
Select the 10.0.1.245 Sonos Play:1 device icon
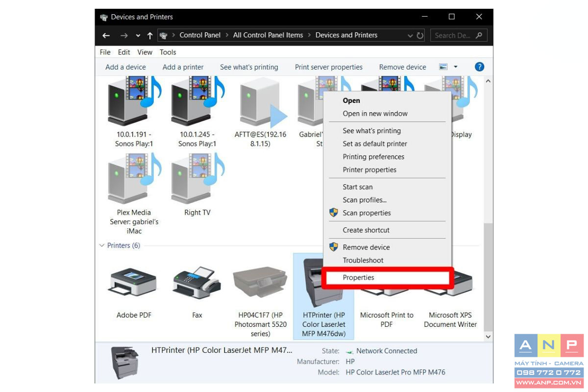(x=197, y=102)
